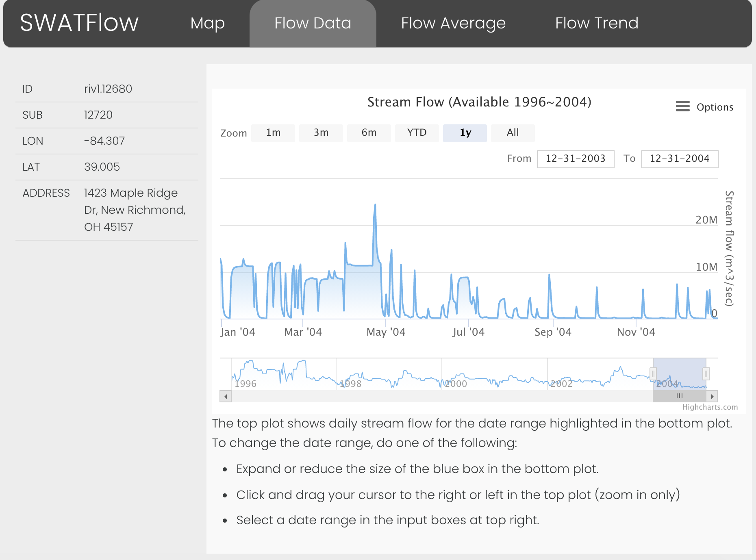Viewport: 756px width, 560px height.
Task: Click the navigator left scroll arrow
Action: tap(226, 396)
